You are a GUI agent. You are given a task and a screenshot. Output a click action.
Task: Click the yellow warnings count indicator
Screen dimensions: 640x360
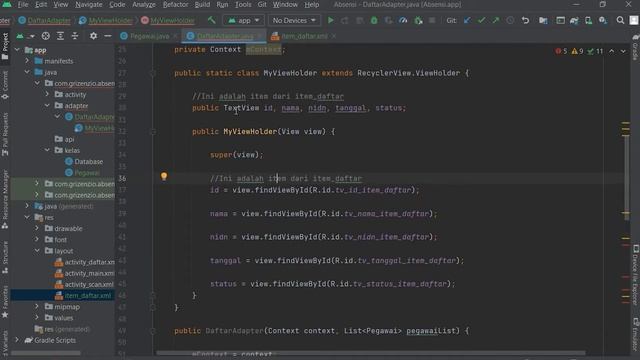point(577,51)
